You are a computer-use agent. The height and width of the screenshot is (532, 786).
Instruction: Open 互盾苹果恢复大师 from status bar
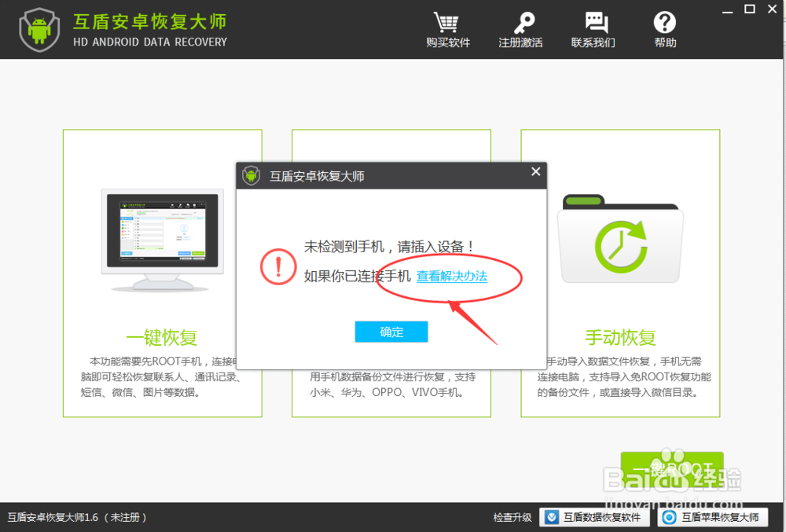[713, 517]
